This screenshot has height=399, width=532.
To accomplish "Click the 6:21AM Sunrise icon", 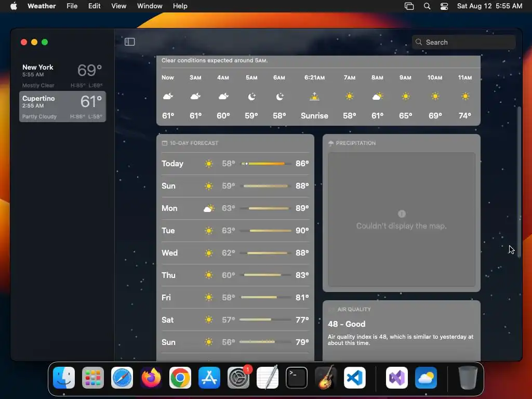I will [314, 97].
